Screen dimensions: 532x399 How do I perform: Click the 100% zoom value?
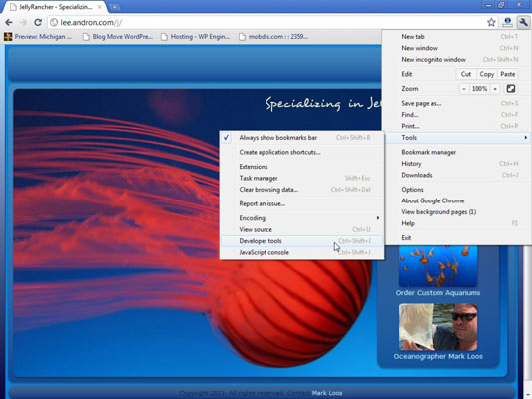pos(479,89)
